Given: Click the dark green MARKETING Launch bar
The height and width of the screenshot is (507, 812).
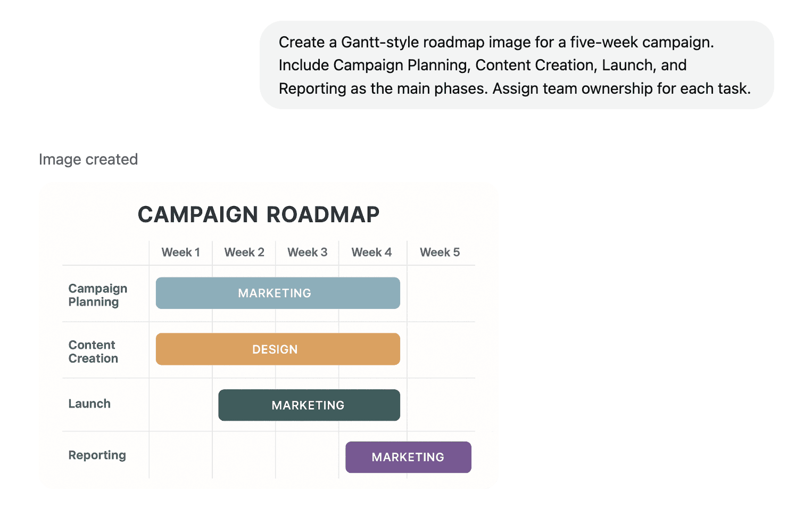Looking at the screenshot, I should [x=309, y=405].
